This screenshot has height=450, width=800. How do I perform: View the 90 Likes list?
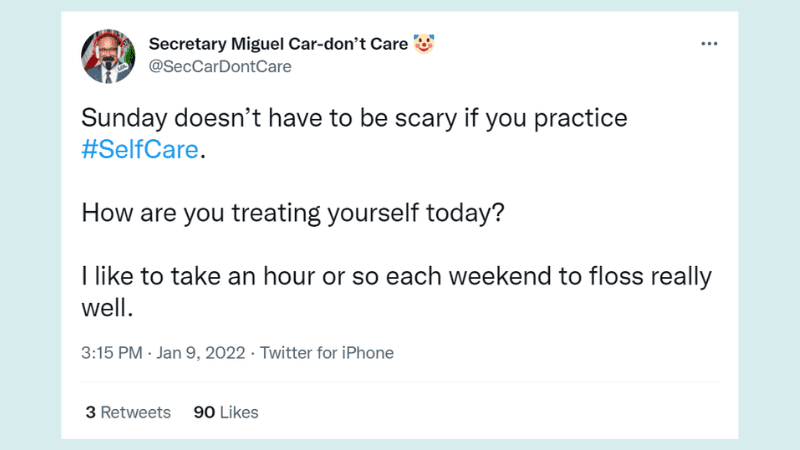tap(226, 412)
